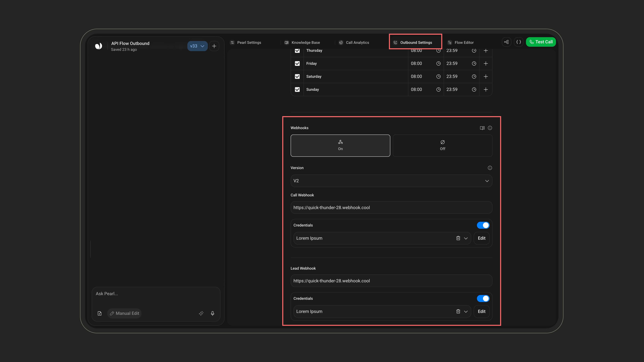Viewport: 644px width, 362px height.
Task: Uncheck the Friday checkbox
Action: coord(297,63)
